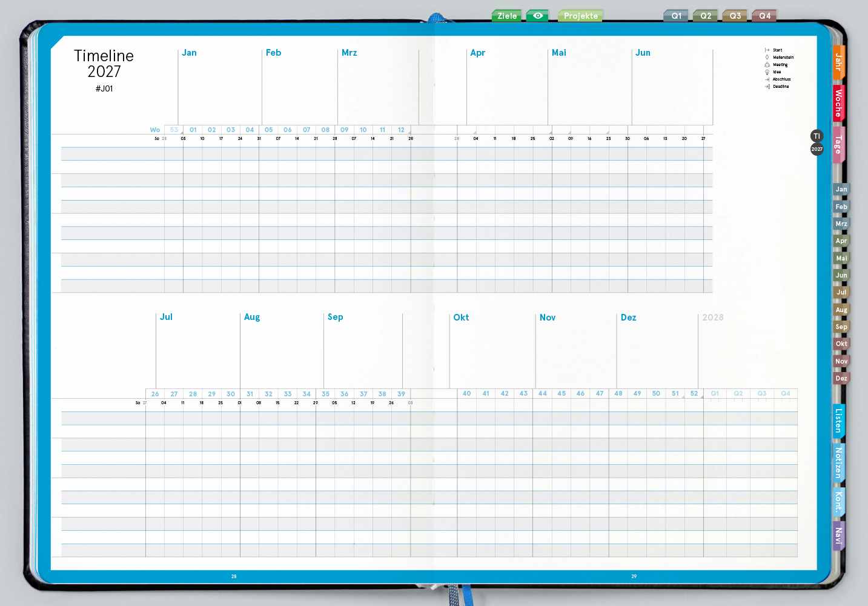Click the Deadline icon in the legend
Screen dimensions: 868x606
[767, 87]
